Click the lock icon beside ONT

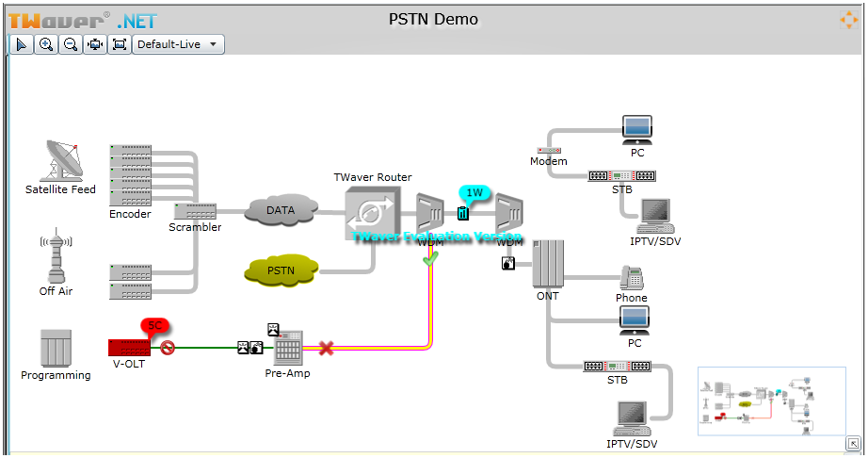click(508, 264)
